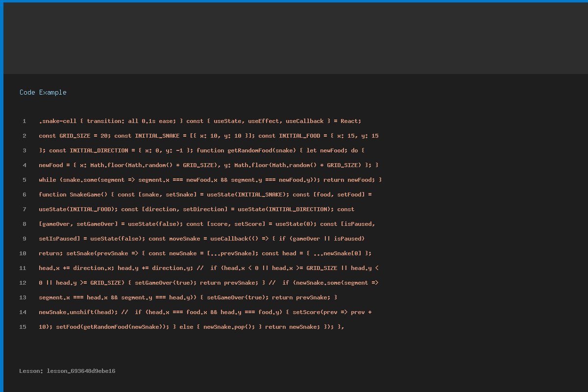Click the moveSnake useCallback code line

coord(201,239)
